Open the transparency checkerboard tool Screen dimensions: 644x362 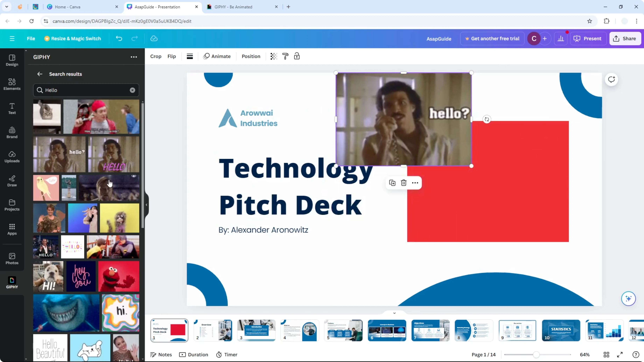click(274, 56)
